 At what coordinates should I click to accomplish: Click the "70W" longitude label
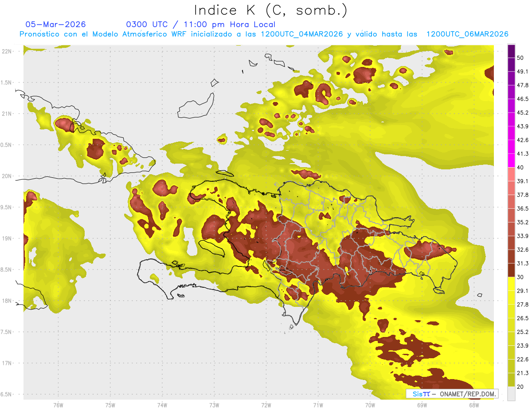tap(370, 405)
